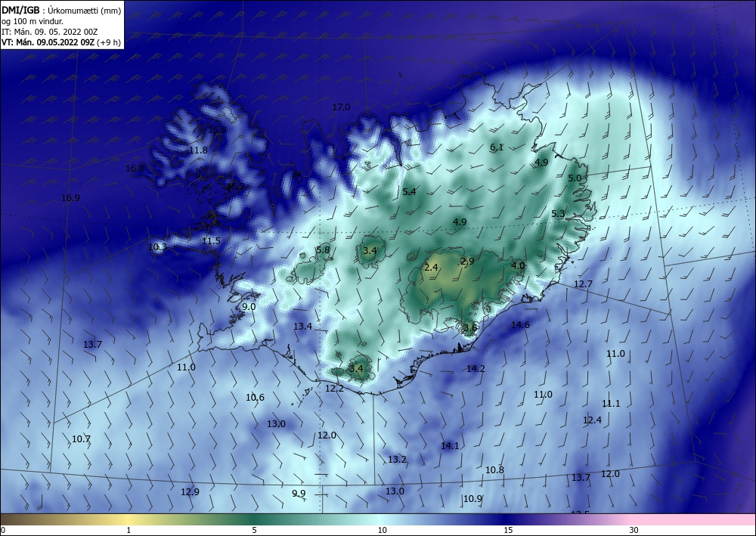Click the dark green section of color scale
This screenshot has width=756, height=536.
click(256, 519)
